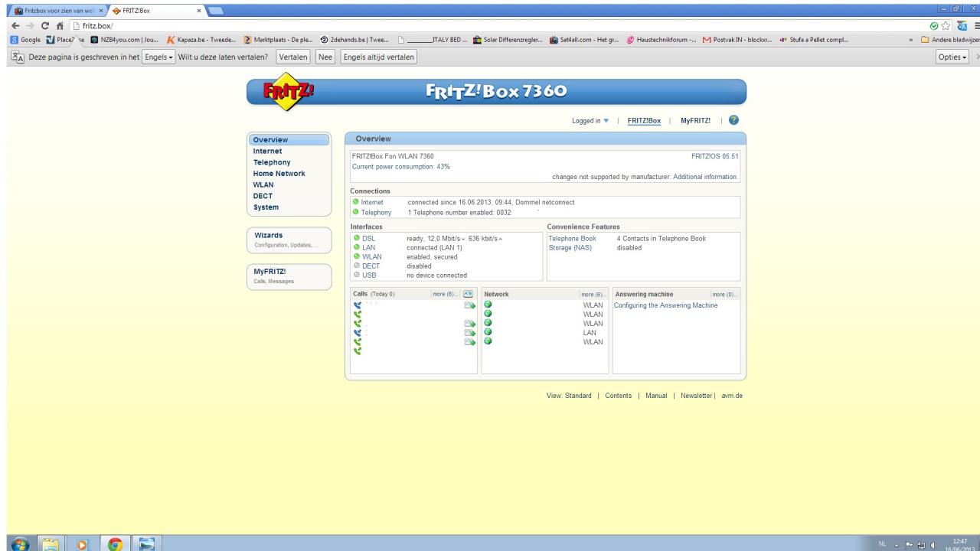Open the System sidebar menu item
980x551 pixels.
[x=266, y=207]
